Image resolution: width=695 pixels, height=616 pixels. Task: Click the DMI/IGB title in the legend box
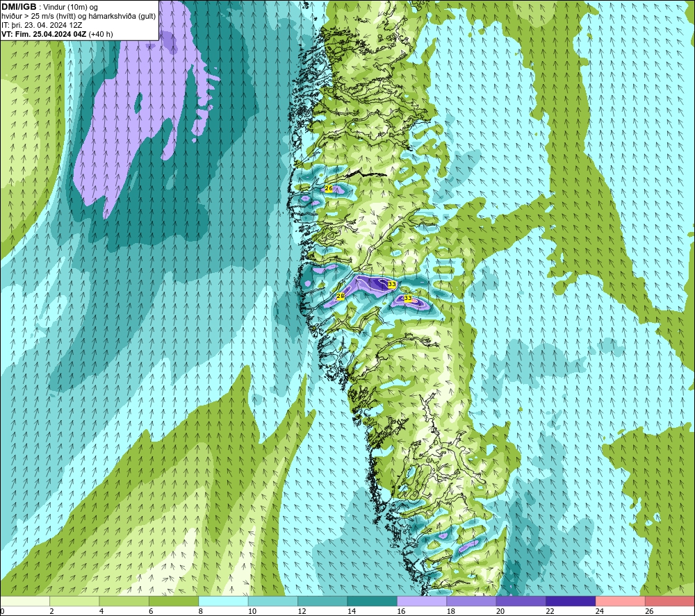(x=19, y=7)
